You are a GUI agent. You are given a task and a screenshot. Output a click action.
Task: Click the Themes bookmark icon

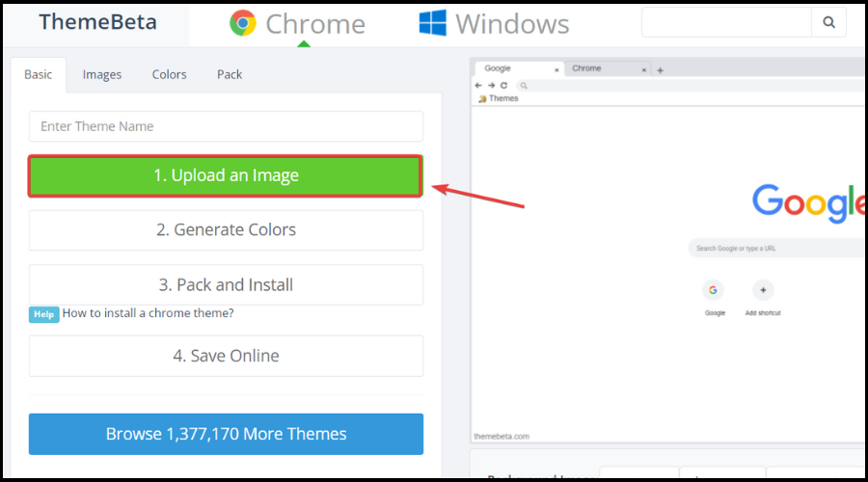tap(482, 98)
